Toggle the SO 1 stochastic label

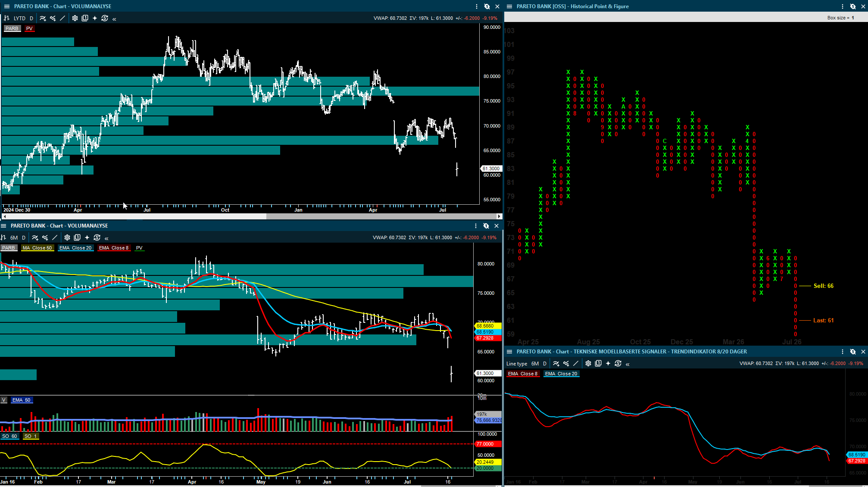[x=31, y=436]
